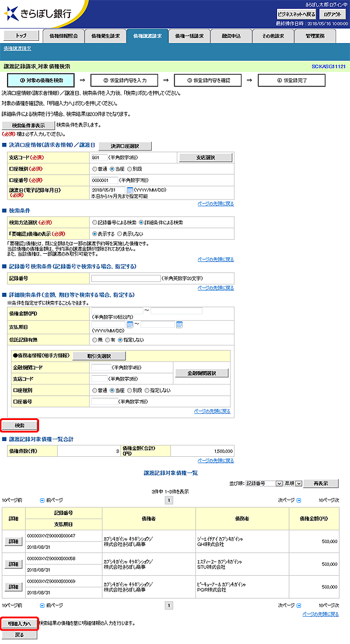Click page number 1 above results table

pos(169,501)
